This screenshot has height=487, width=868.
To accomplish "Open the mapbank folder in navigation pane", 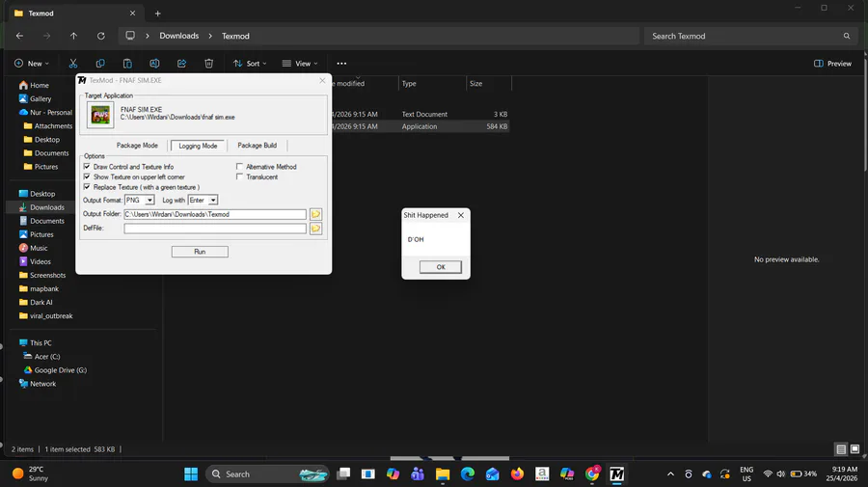I will pyautogui.click(x=44, y=289).
